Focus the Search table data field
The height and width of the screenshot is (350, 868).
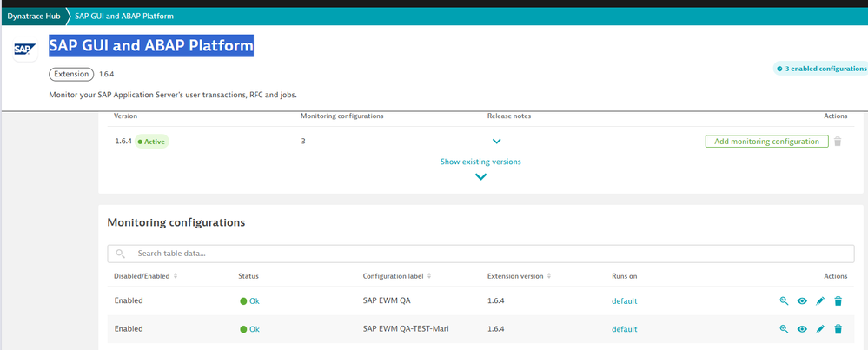click(x=482, y=254)
